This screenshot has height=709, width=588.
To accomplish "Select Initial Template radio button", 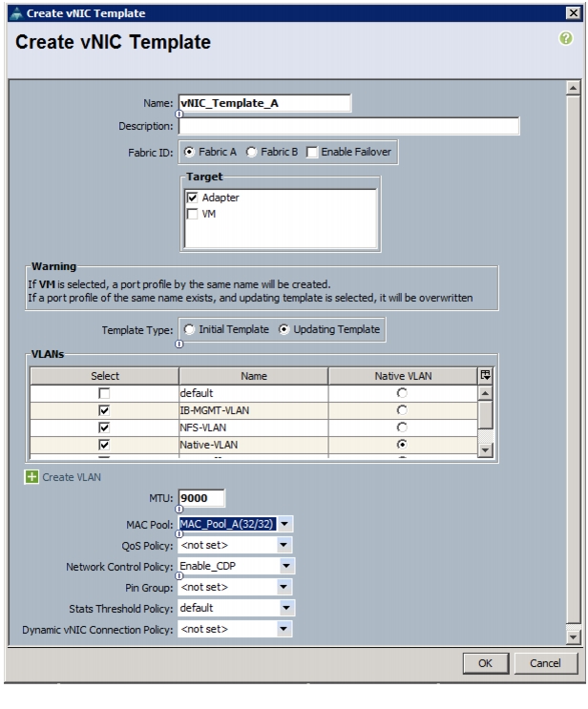I will [x=189, y=329].
